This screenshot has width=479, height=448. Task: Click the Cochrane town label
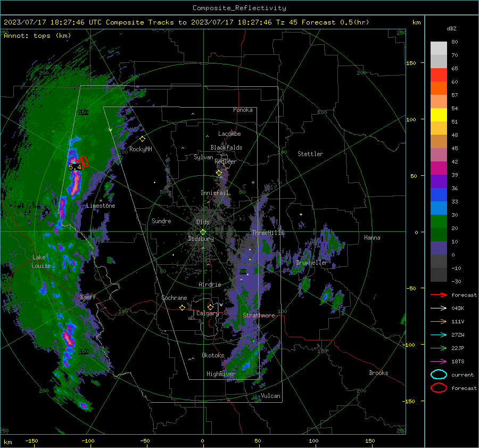coord(174,298)
